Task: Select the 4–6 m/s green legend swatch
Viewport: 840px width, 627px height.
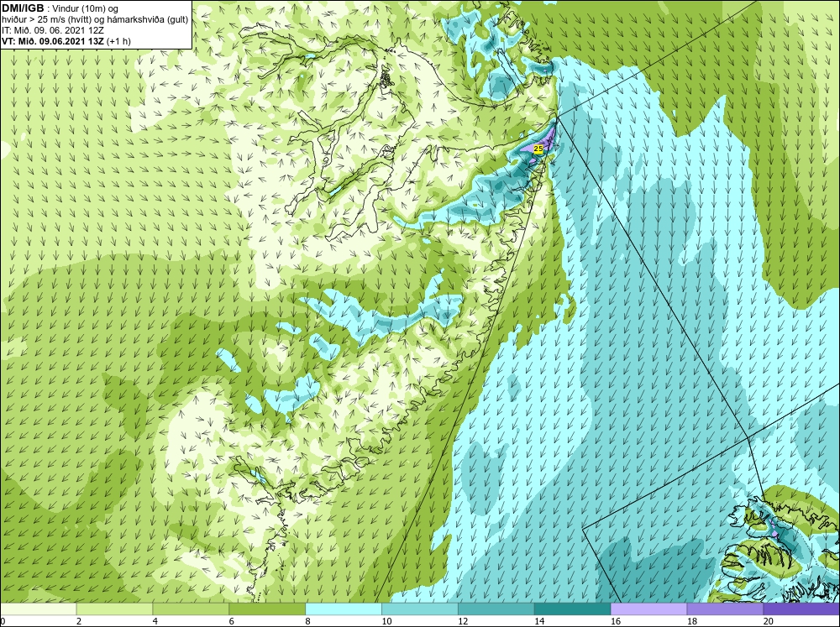Action: 191,609
